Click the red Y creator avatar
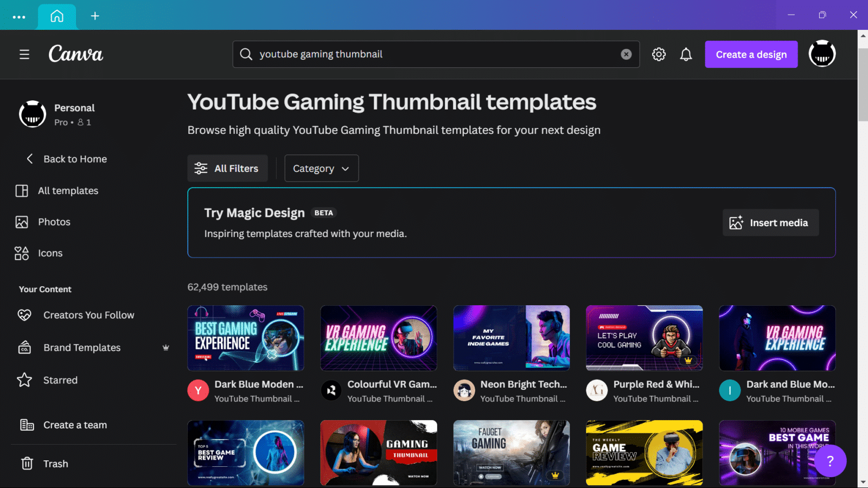 (x=198, y=390)
